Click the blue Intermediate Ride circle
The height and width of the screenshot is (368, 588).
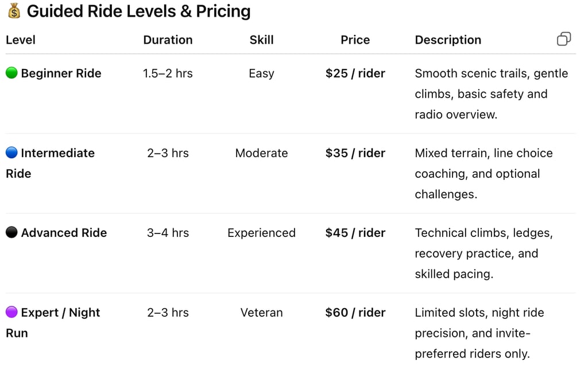11,153
